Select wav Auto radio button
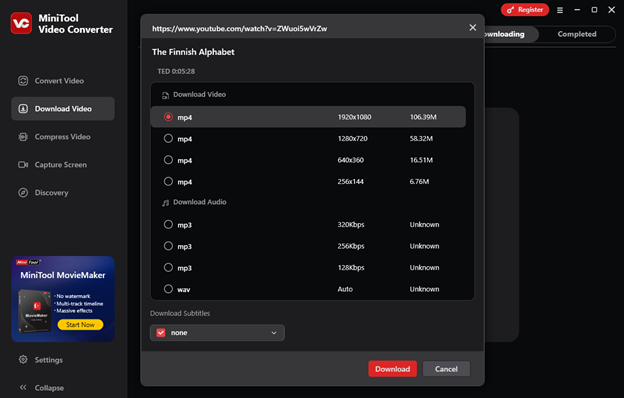This screenshot has height=398, width=624. [x=168, y=289]
